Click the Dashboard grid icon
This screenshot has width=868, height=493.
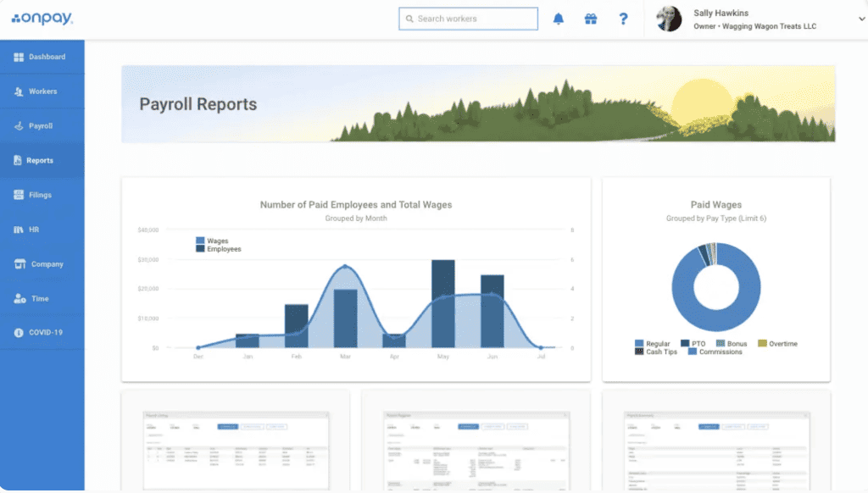[x=19, y=57]
